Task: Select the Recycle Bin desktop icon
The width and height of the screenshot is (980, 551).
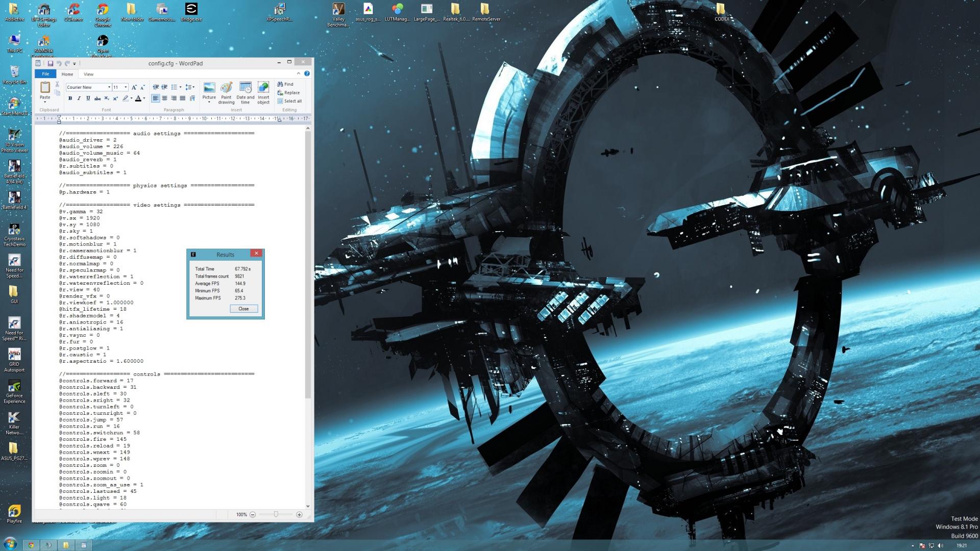Action: coord(14,75)
